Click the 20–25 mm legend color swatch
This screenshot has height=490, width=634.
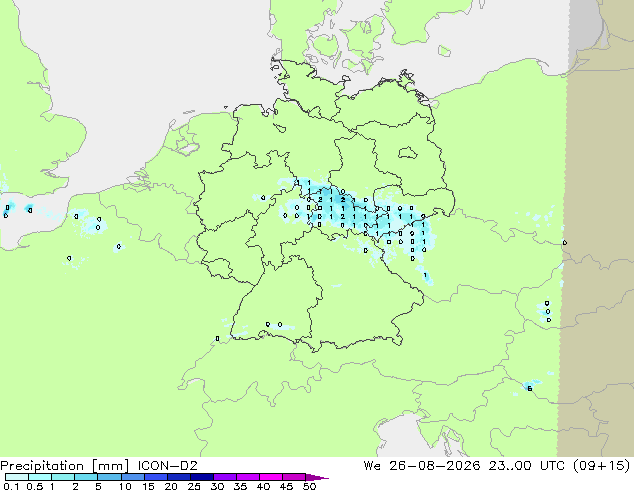pos(178,477)
